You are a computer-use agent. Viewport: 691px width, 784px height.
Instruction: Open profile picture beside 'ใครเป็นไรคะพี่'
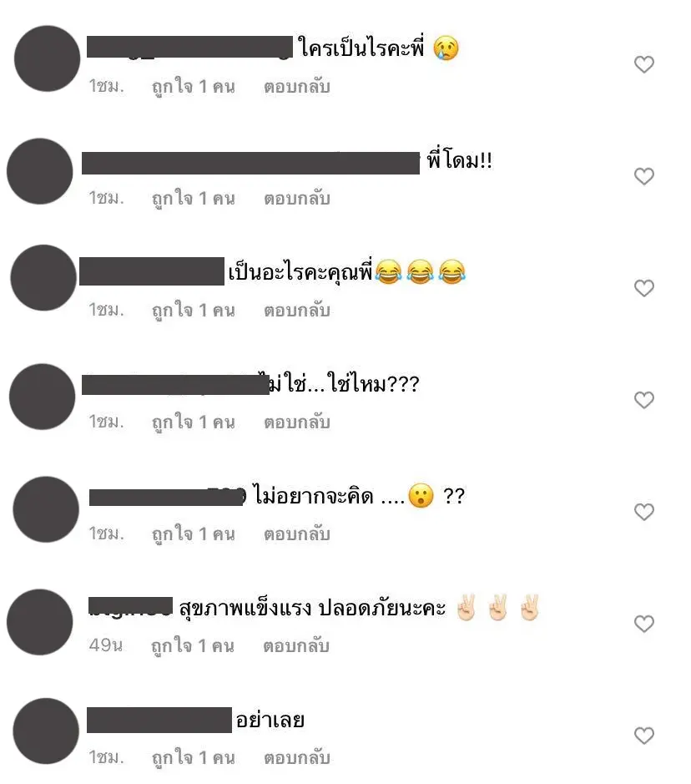tap(47, 58)
